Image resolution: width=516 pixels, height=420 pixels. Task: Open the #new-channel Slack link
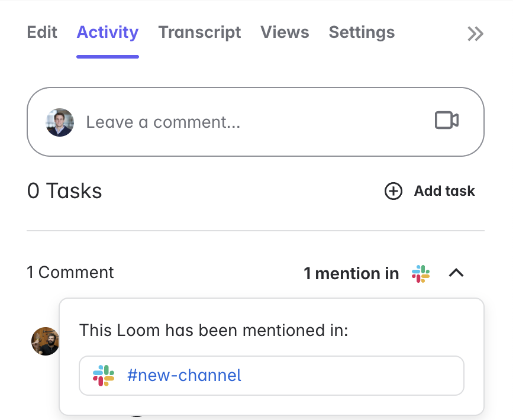[184, 375]
